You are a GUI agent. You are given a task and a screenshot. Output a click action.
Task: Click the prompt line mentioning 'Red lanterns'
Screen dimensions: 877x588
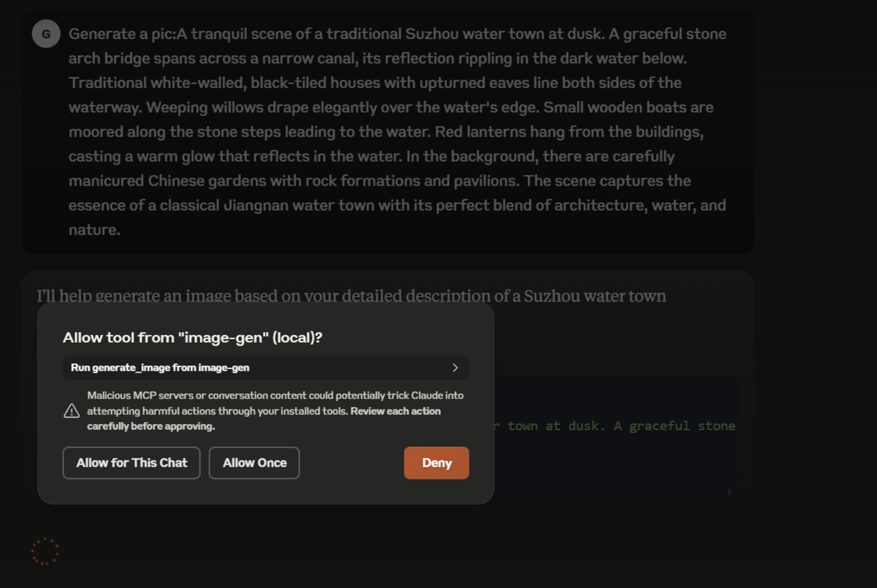click(x=386, y=132)
